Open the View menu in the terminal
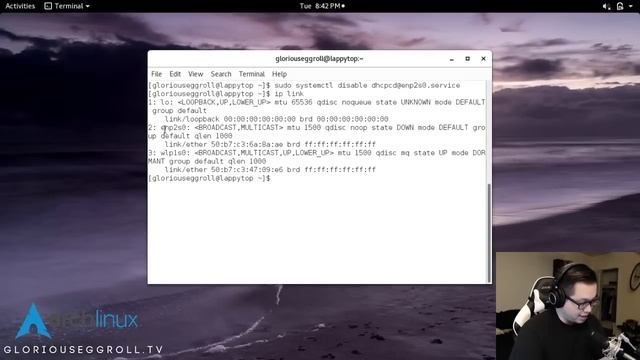 (x=196, y=74)
